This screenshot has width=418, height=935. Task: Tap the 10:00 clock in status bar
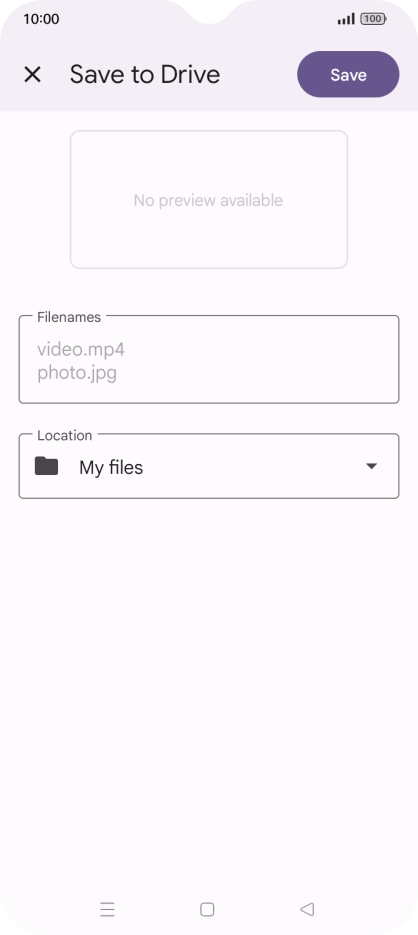point(41,19)
